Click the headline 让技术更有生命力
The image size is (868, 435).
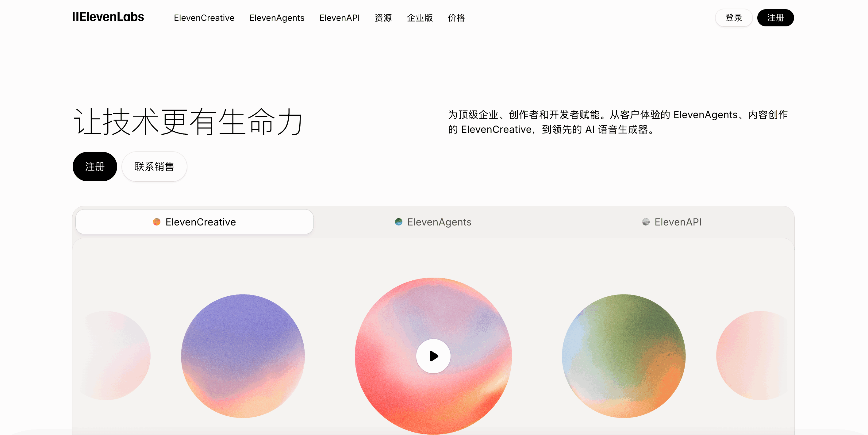[x=188, y=122]
